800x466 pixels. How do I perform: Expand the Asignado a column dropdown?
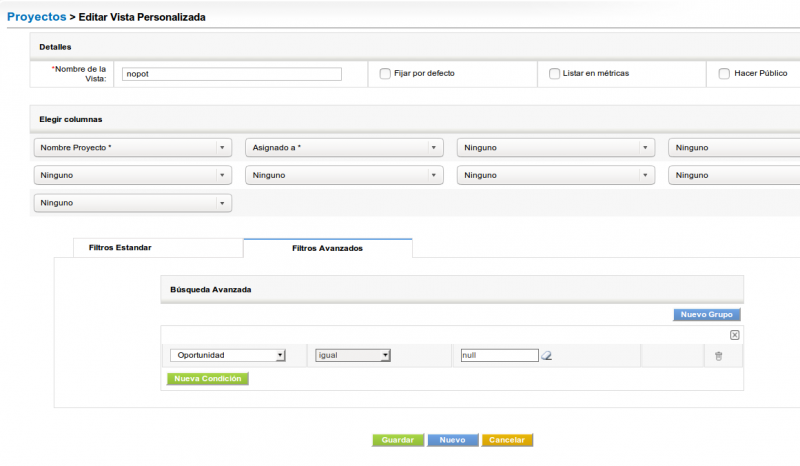click(x=344, y=148)
